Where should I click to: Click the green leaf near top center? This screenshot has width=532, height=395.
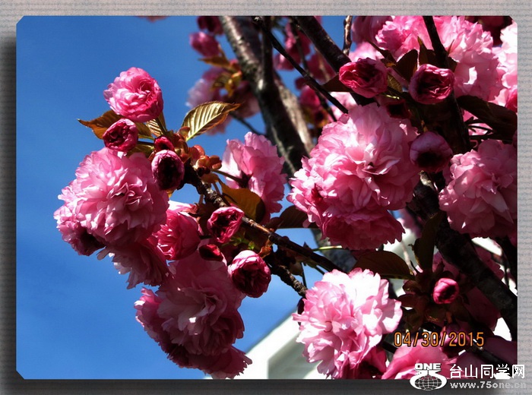204,117
